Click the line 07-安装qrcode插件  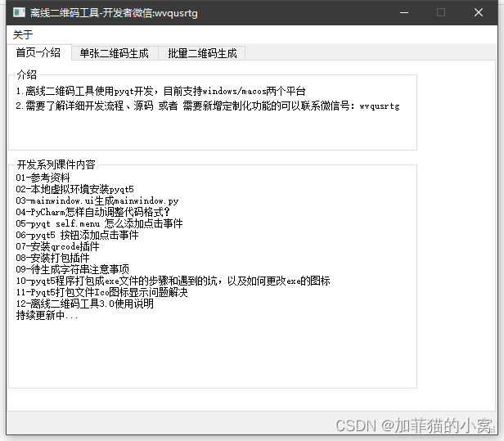coord(57,246)
